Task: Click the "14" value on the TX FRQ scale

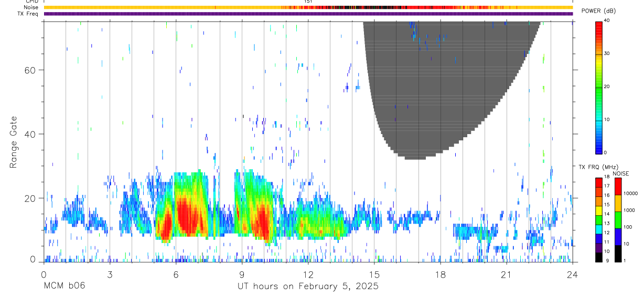Action: 608,214
